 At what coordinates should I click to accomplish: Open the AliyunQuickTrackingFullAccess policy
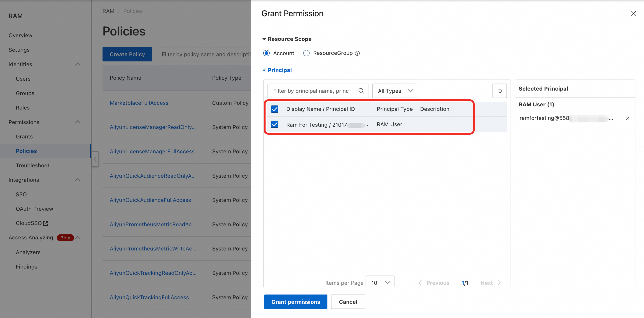click(x=149, y=297)
